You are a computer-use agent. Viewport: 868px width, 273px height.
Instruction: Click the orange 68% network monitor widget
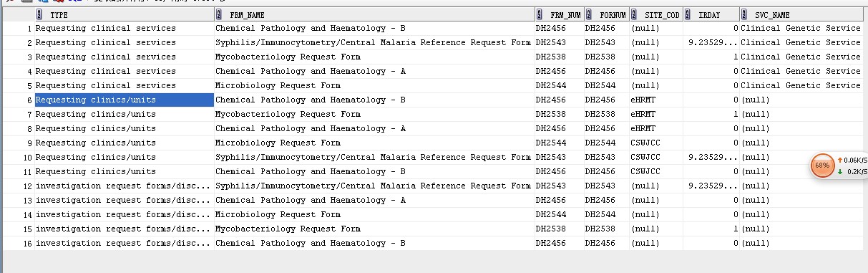click(822, 166)
